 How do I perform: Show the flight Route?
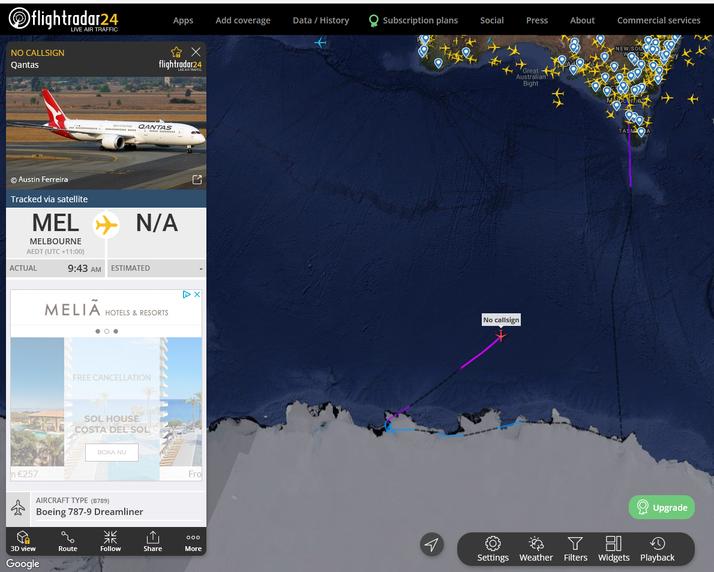pos(67,541)
